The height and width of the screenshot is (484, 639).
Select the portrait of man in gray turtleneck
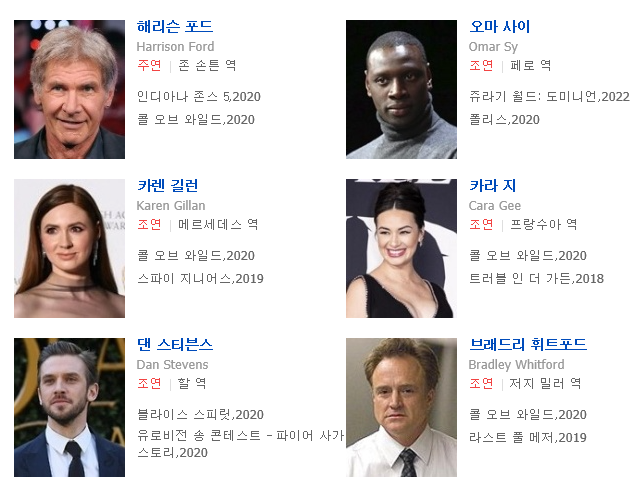point(401,89)
